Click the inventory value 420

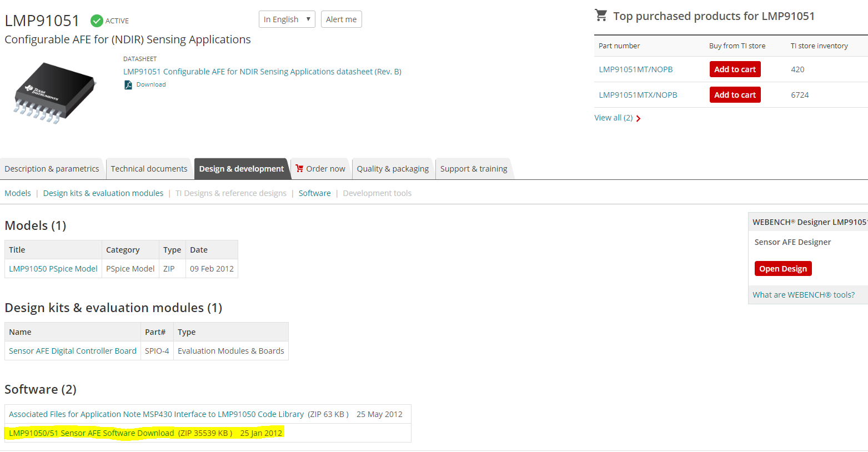(x=797, y=69)
